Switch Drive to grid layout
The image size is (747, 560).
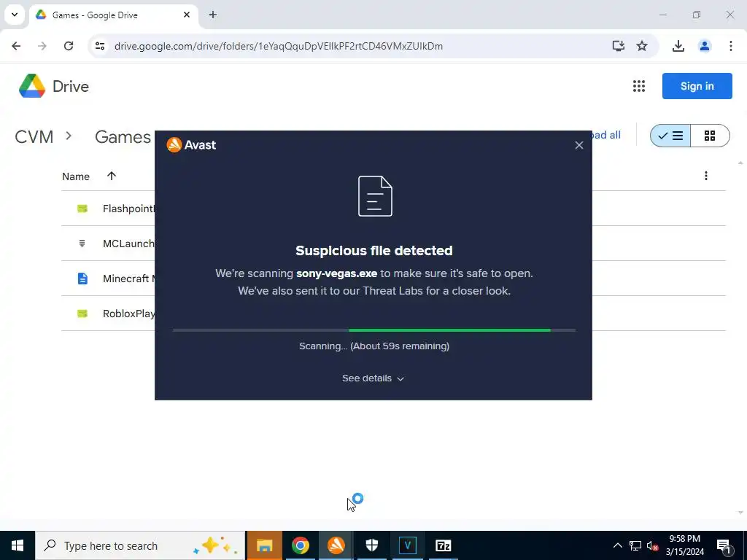point(710,136)
